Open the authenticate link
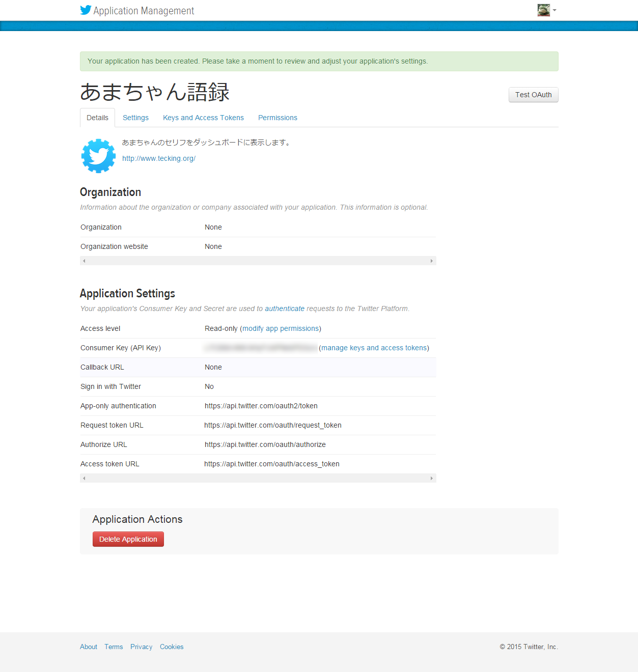 [x=285, y=309]
